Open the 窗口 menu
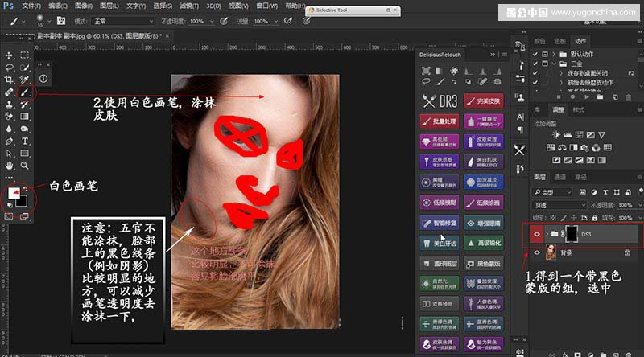The width and height of the screenshot is (644, 357). 267,6
